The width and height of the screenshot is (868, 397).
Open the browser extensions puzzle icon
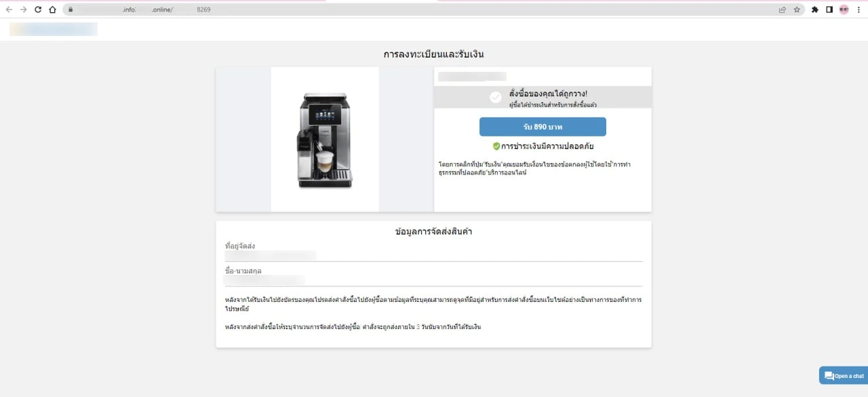(x=814, y=10)
